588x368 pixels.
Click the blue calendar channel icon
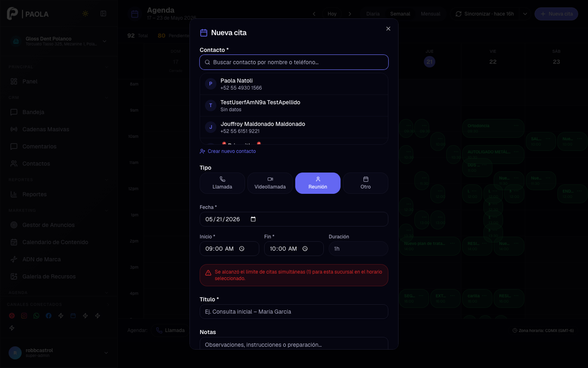tap(73, 316)
